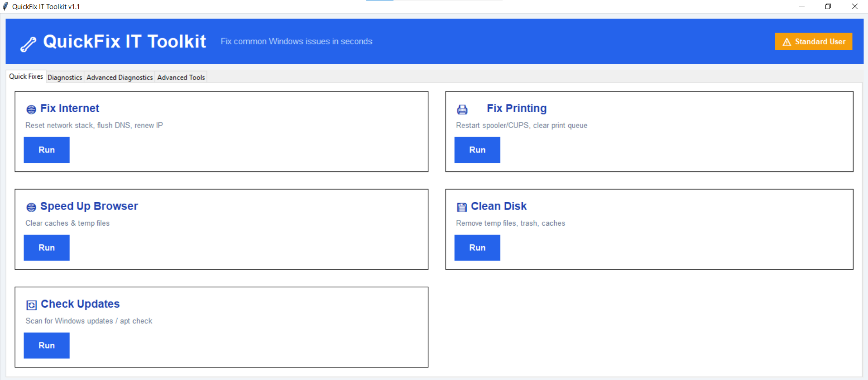This screenshot has height=380, width=868.
Task: Switch to the Diagnostics tab
Action: coord(65,77)
